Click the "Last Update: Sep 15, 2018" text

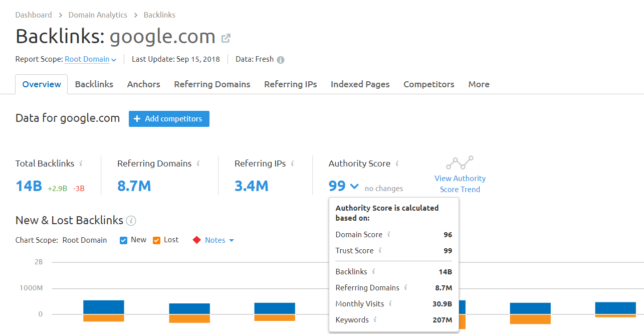176,59
